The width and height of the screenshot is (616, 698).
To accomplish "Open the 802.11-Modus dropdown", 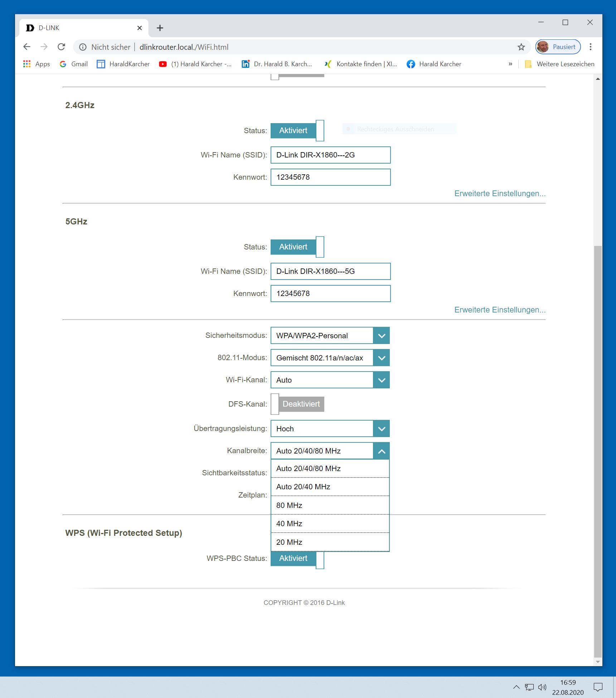I will [x=330, y=358].
